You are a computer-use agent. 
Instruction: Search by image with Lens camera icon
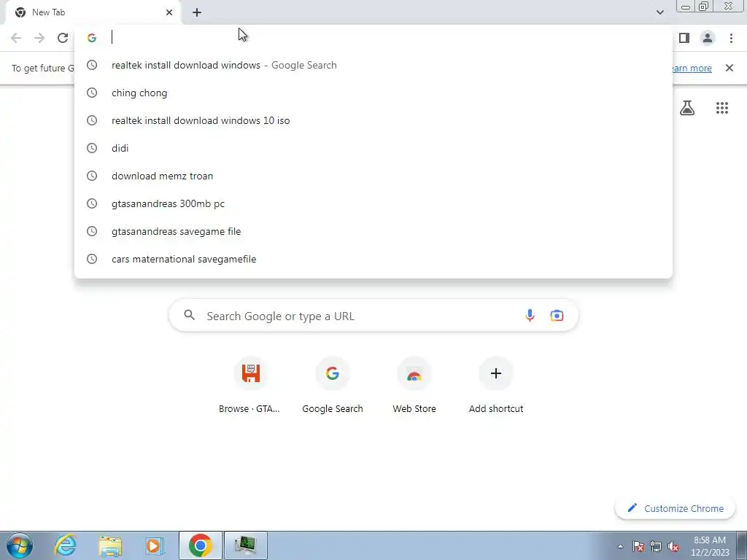[x=557, y=315]
